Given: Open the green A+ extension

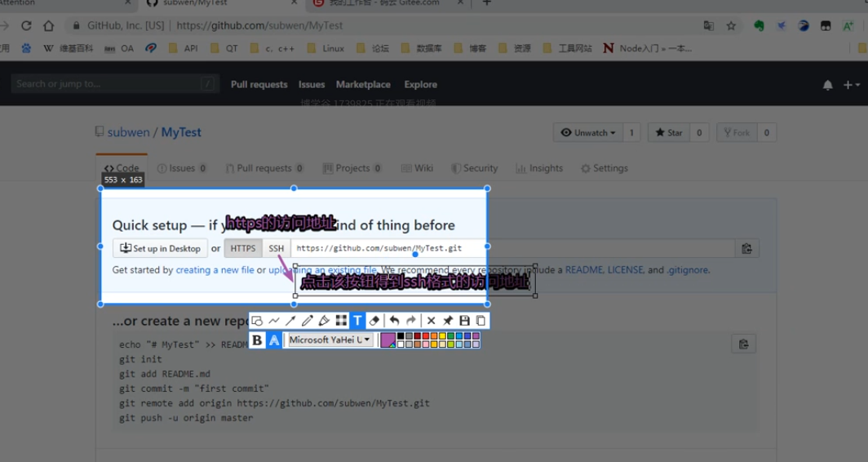Looking at the screenshot, I should pos(848,25).
